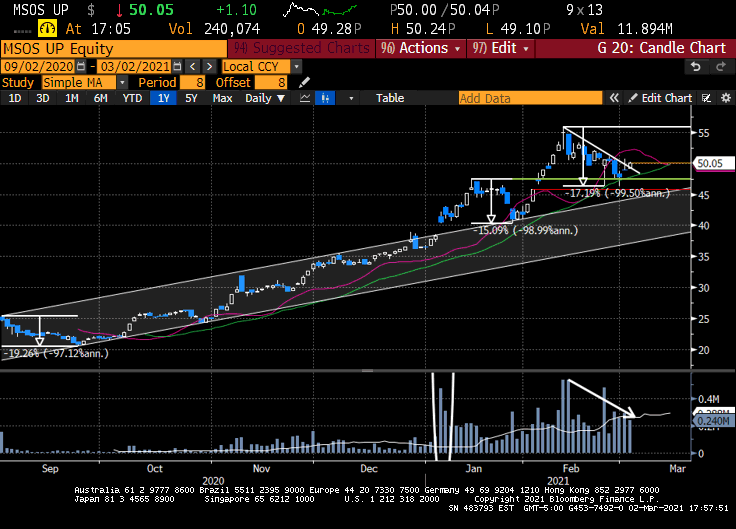The image size is (736, 529).
Task: Click the bid/ask quote 50.00/50.04
Action: (445, 9)
